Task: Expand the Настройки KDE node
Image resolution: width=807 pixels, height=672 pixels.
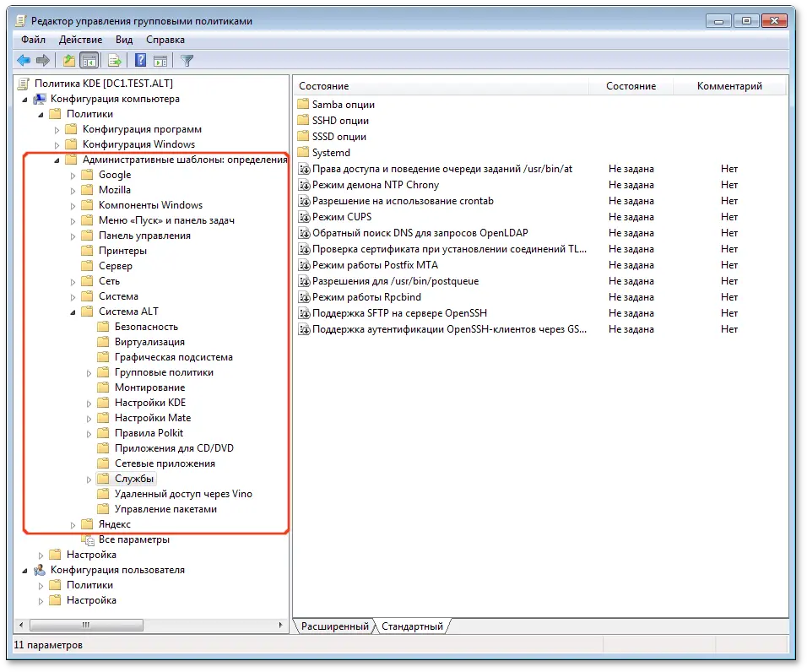Action: tap(89, 403)
